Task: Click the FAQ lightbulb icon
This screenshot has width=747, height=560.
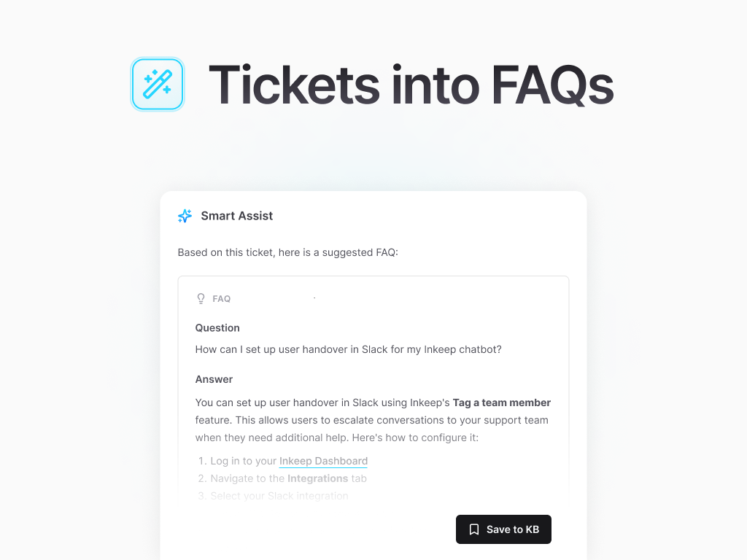Action: 201,298
